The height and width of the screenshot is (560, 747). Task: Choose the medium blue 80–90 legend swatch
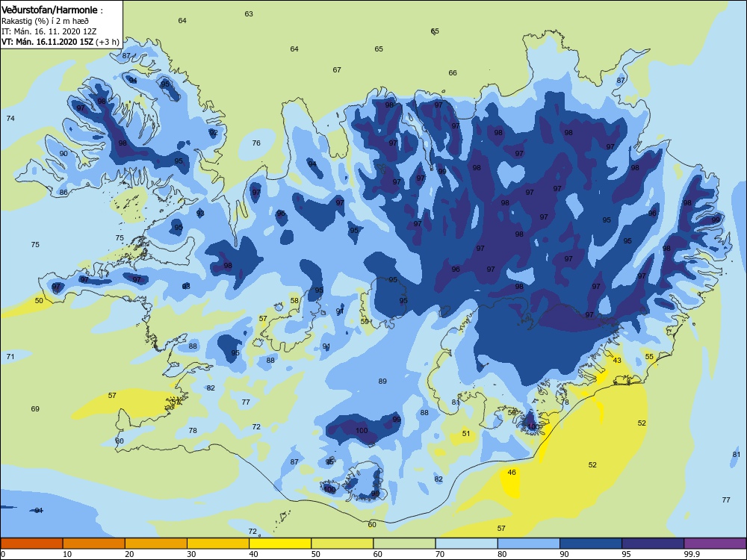pyautogui.click(x=529, y=544)
